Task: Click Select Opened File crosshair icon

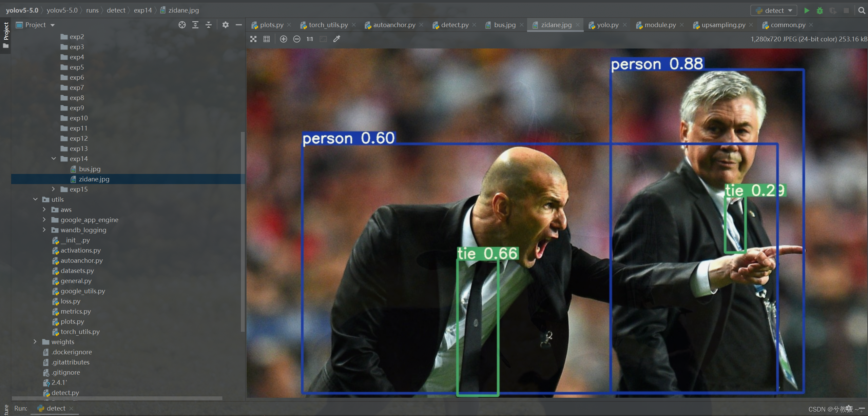Action: [182, 25]
